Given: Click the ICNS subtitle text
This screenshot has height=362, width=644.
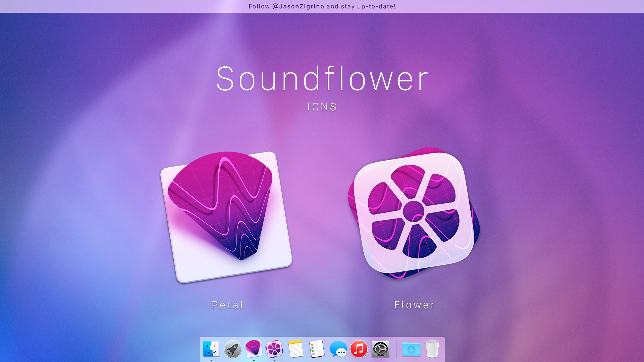Looking at the screenshot, I should (322, 107).
